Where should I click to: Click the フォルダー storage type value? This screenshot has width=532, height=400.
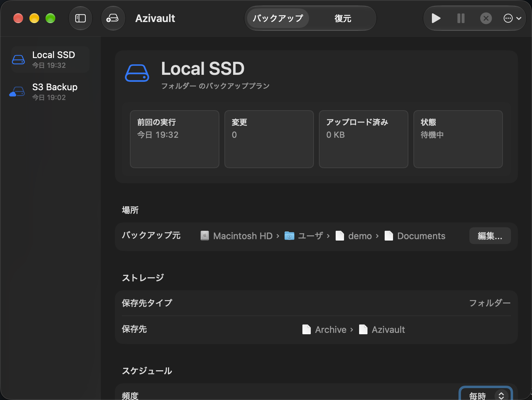tap(490, 303)
